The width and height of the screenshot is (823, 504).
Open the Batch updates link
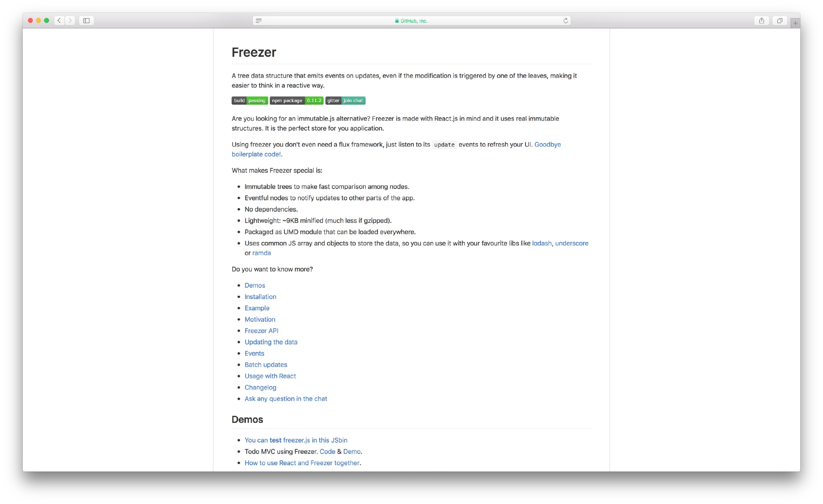pyautogui.click(x=266, y=365)
